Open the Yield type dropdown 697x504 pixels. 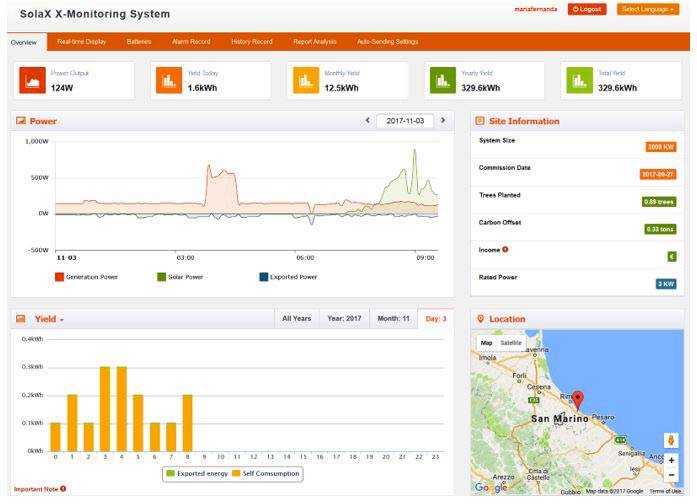click(x=49, y=319)
